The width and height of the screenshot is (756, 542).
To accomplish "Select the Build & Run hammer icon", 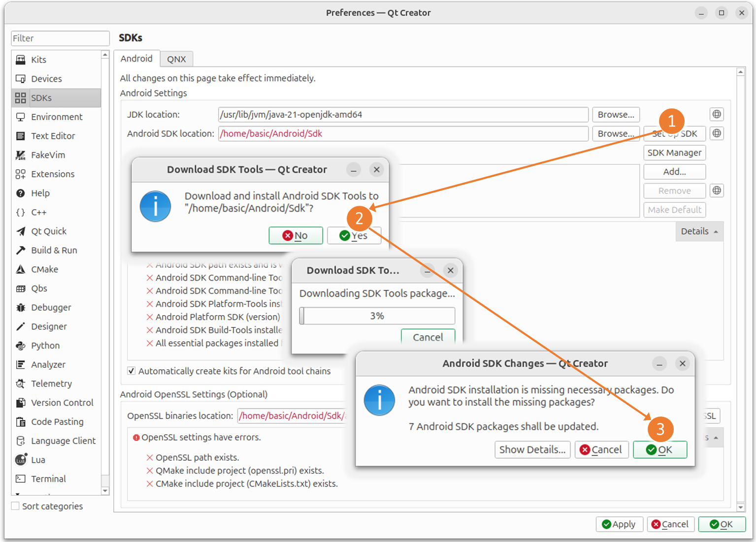I will [20, 250].
